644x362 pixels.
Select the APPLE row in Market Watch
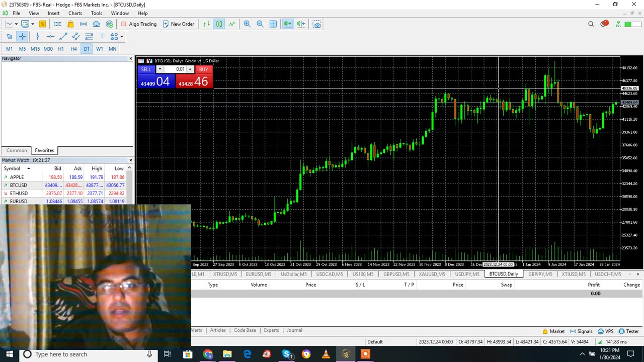pos(64,177)
